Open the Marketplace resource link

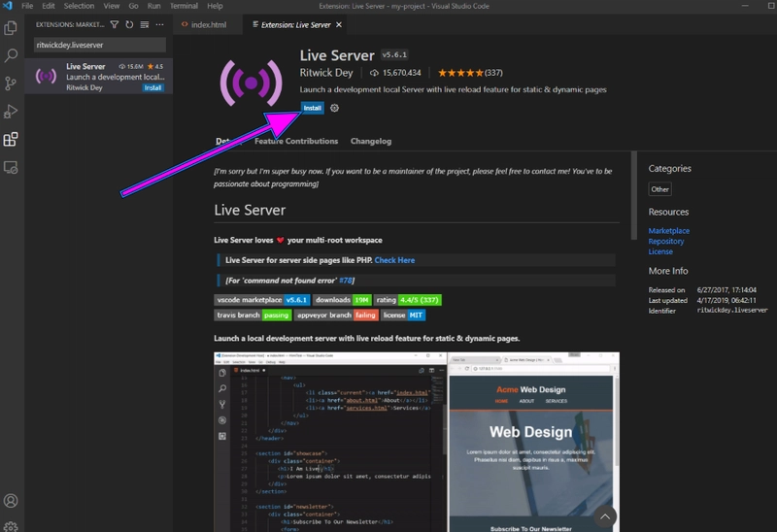pos(668,231)
